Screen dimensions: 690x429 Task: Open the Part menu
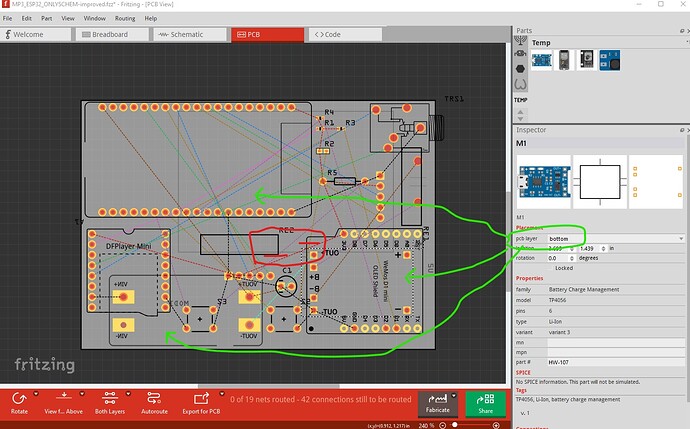point(47,18)
